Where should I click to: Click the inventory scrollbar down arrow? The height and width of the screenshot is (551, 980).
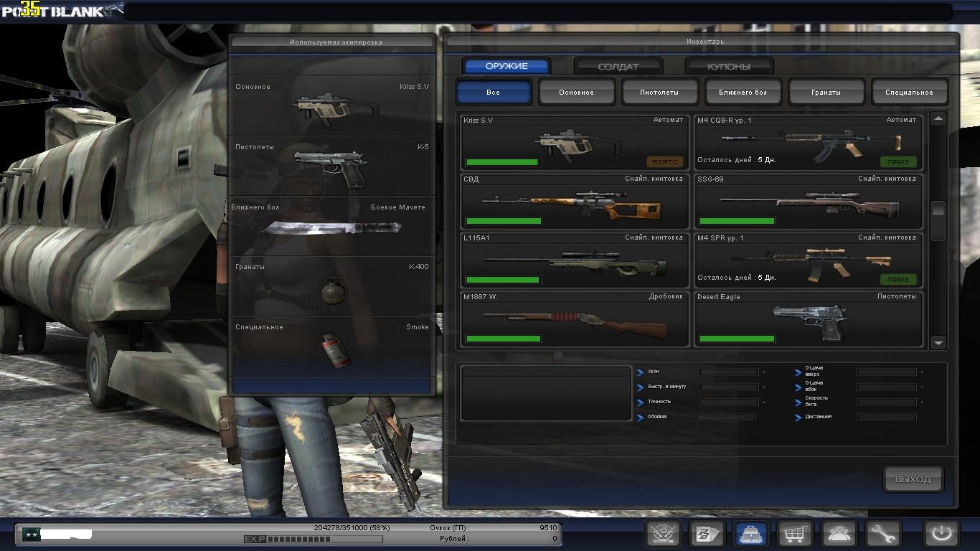[938, 343]
